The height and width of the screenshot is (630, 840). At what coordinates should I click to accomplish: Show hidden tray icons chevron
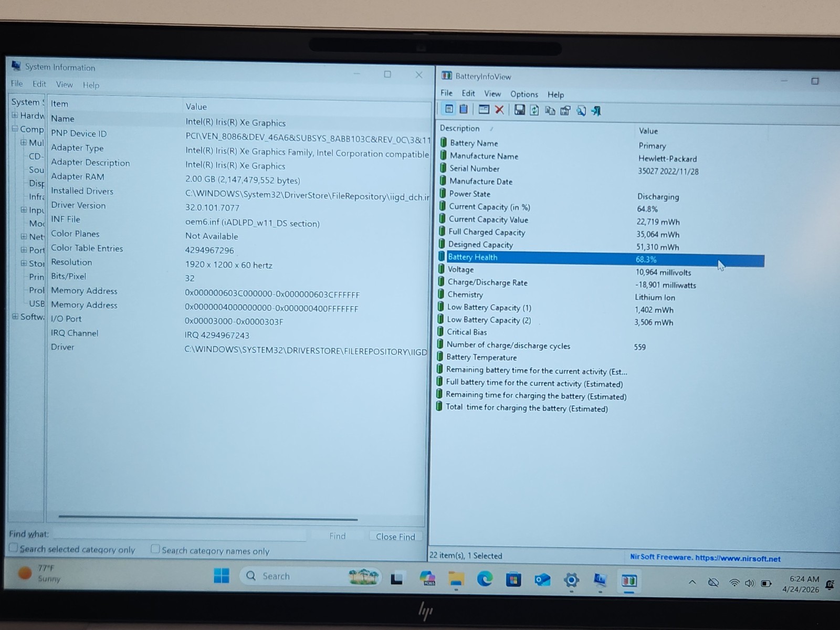tap(692, 582)
